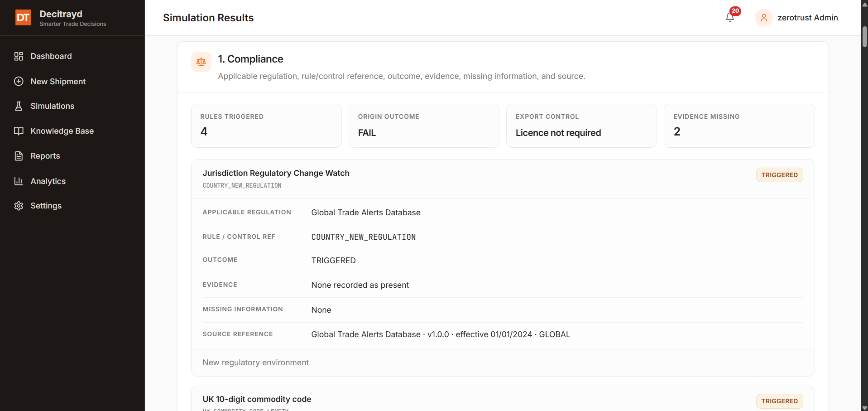The height and width of the screenshot is (411, 868).
Task: Click the COUNTRY_NEW_REGULATION rule reference value
Action: [363, 237]
